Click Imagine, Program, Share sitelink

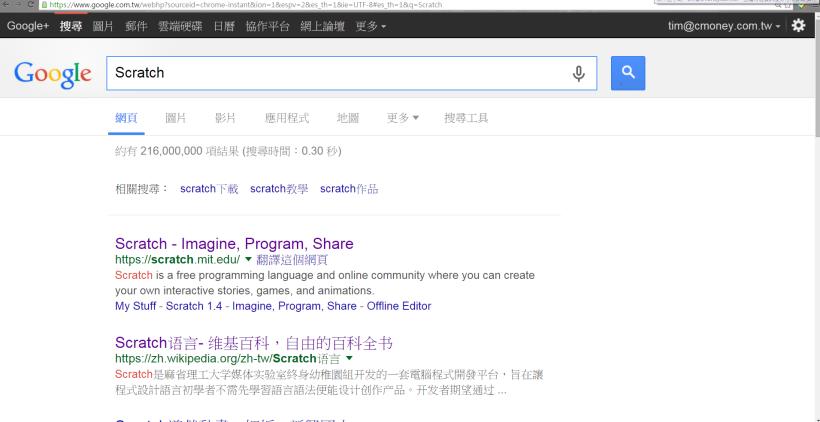(x=294, y=306)
